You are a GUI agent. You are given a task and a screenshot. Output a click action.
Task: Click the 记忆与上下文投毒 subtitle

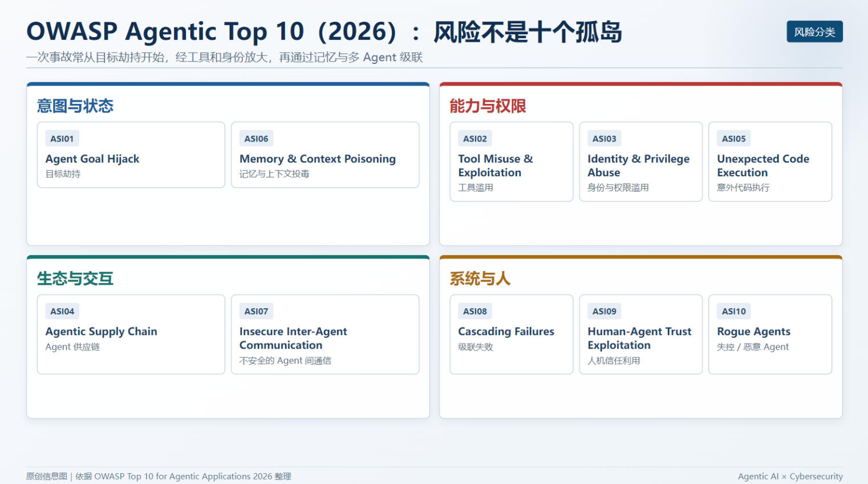(274, 174)
